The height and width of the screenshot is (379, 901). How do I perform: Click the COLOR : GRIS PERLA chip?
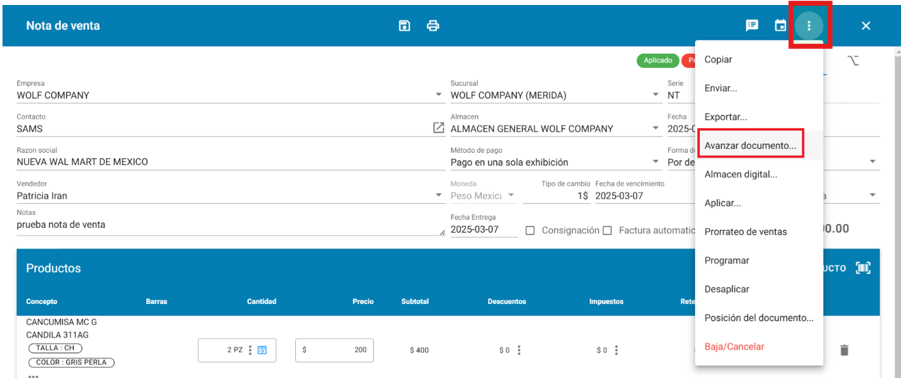pos(71,362)
